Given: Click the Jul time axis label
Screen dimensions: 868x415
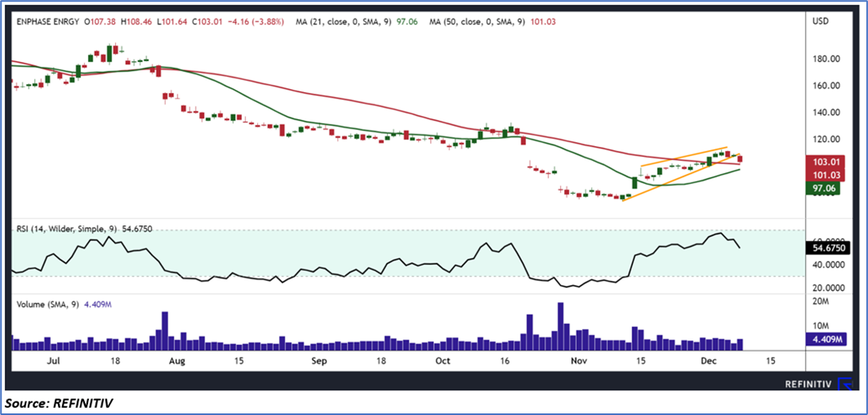Looking at the screenshot, I should coord(54,361).
